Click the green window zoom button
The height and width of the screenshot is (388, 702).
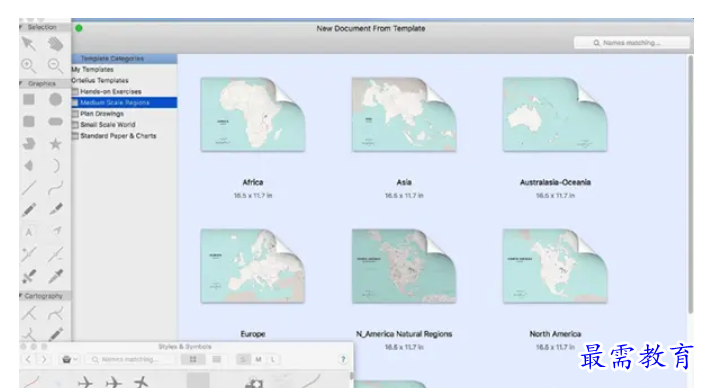click(x=79, y=28)
